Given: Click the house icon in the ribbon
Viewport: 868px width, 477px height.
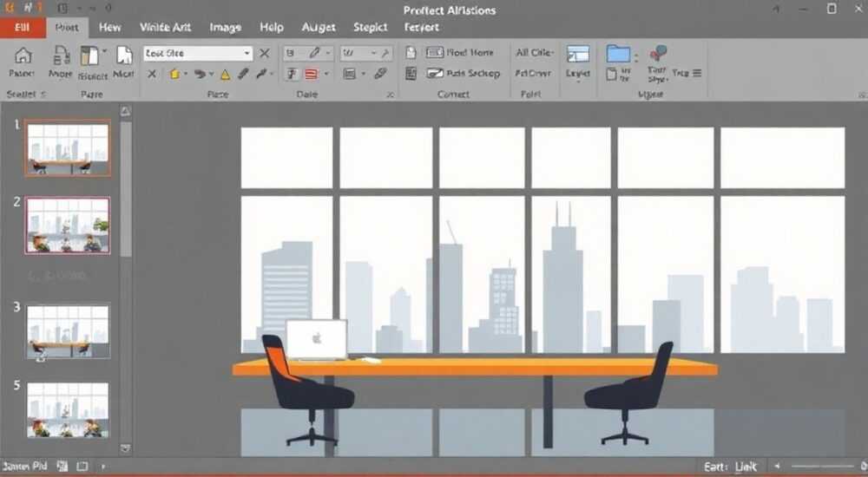Looking at the screenshot, I should pos(23,56).
